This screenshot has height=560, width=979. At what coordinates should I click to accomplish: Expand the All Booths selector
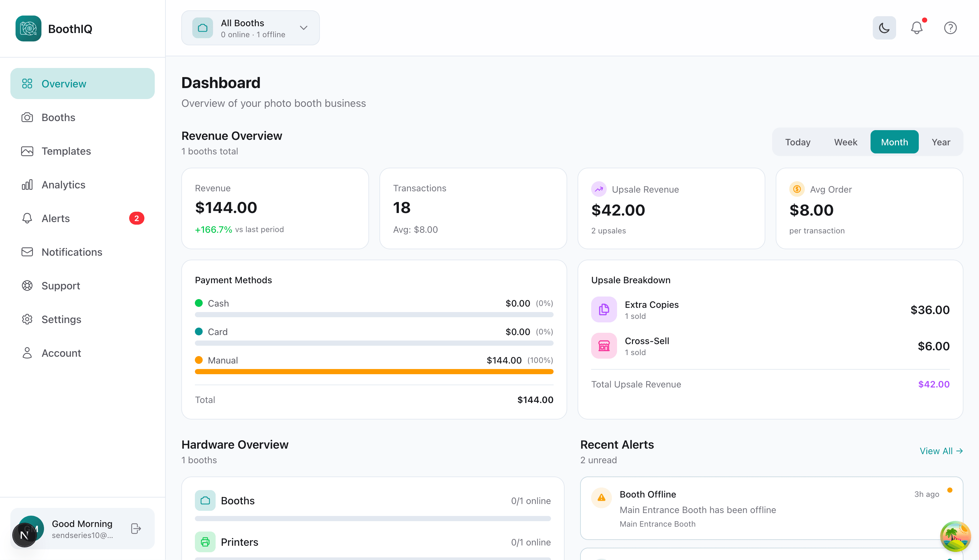250,28
